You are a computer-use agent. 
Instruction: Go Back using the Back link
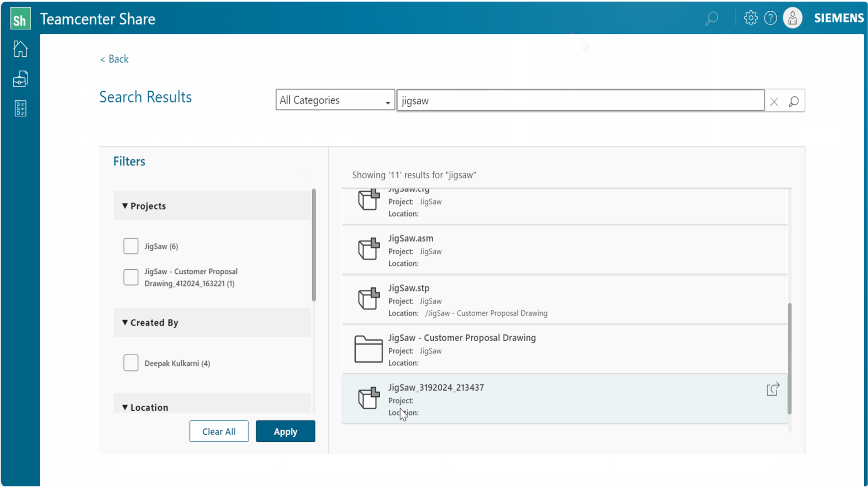(x=114, y=59)
